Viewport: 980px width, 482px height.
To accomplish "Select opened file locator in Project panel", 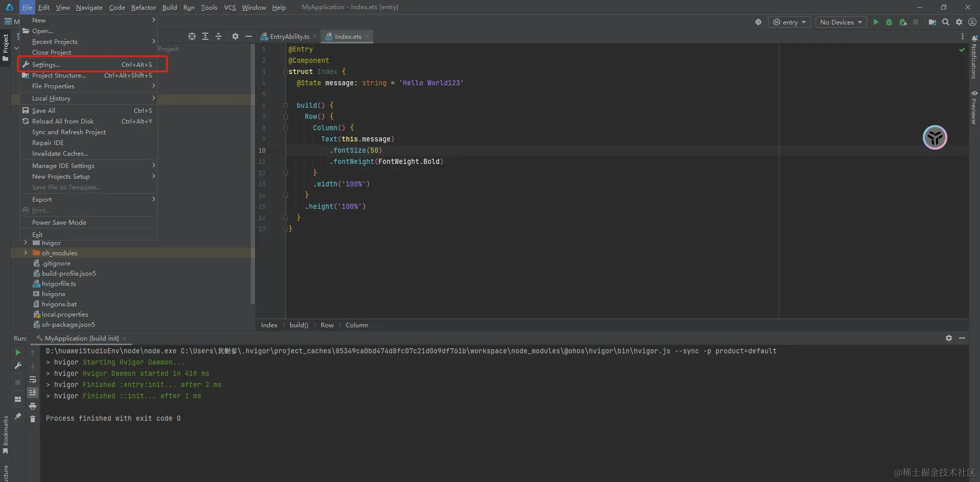I will coord(192,36).
